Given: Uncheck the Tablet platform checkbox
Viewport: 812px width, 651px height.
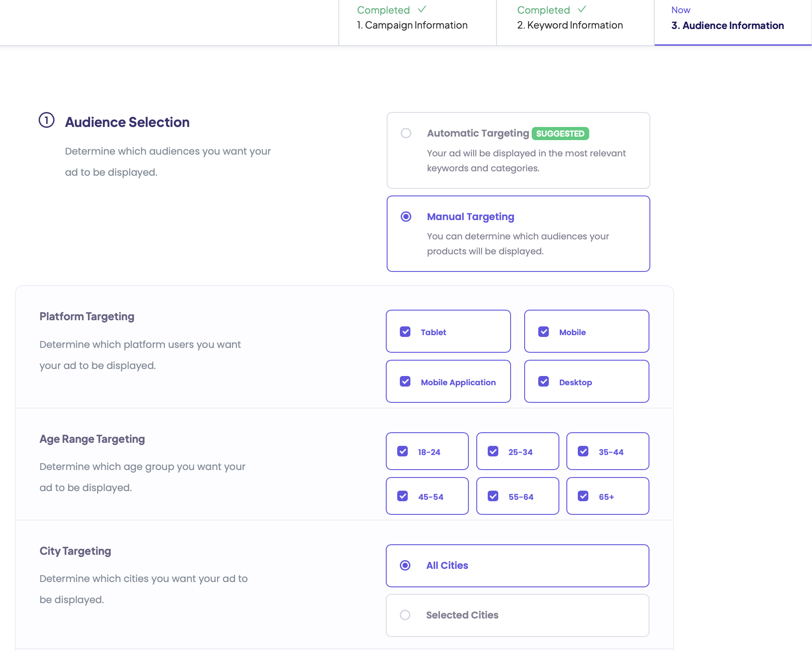Looking at the screenshot, I should tap(405, 332).
